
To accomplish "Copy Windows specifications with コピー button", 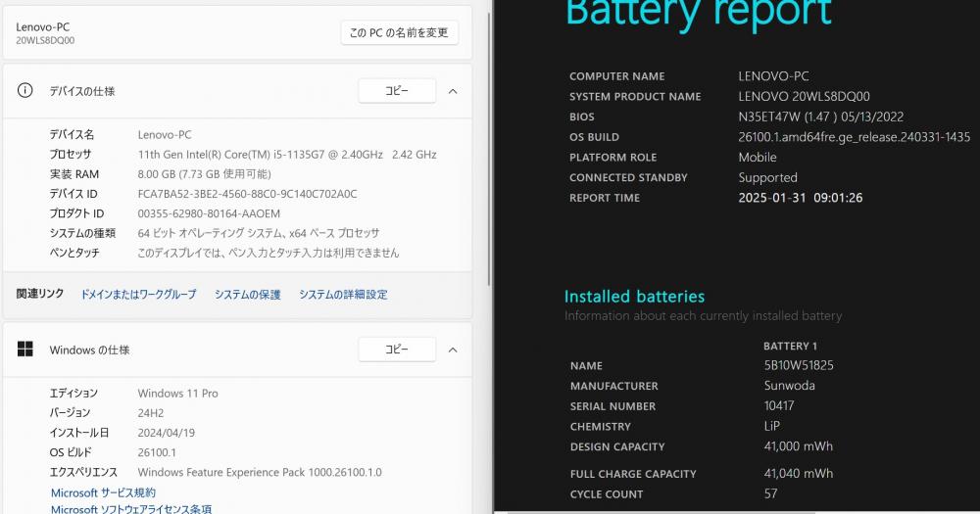I will 397,350.
